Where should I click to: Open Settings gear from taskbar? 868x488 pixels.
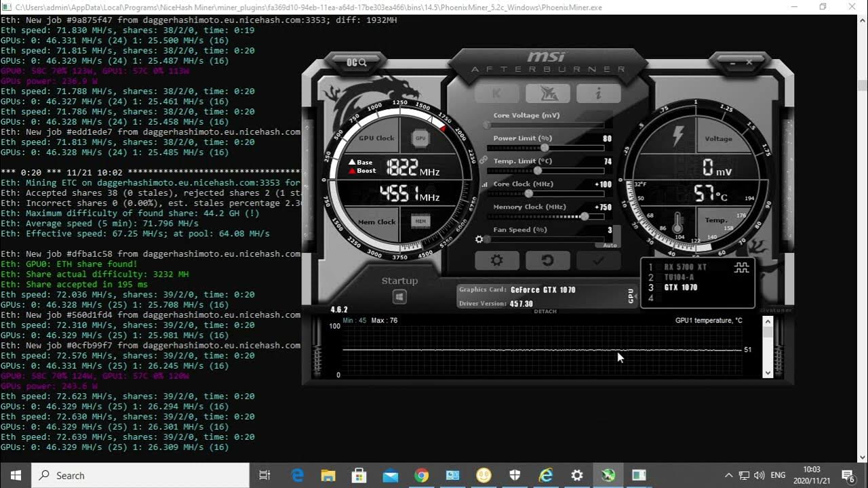[x=577, y=476]
